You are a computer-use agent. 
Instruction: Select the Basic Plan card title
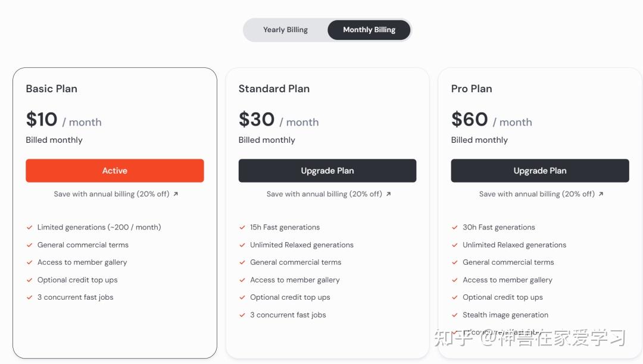(52, 89)
